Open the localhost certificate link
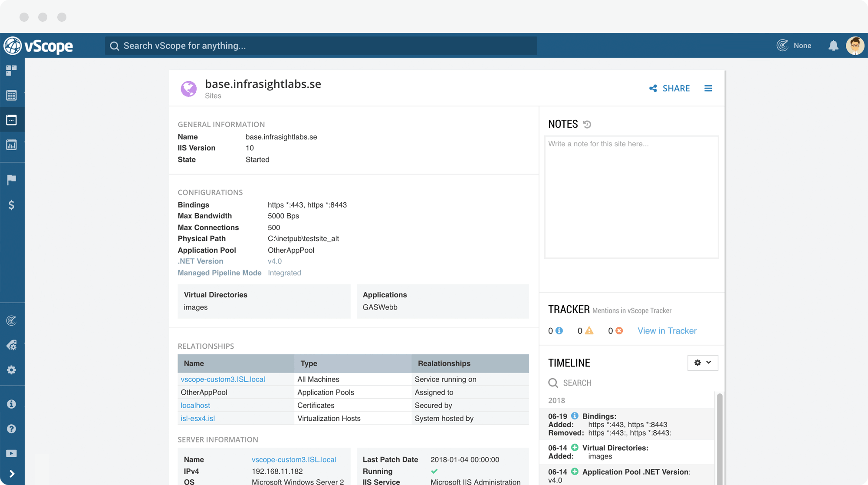868x485 pixels. [195, 405]
